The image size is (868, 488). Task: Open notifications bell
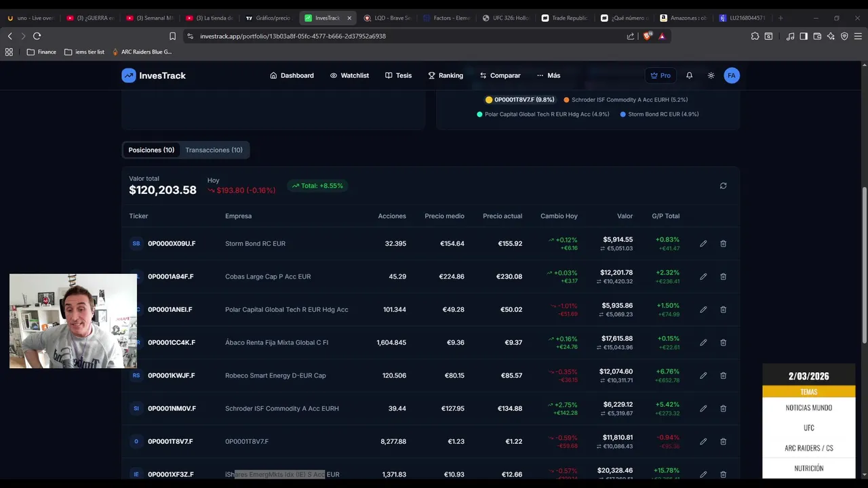click(689, 75)
